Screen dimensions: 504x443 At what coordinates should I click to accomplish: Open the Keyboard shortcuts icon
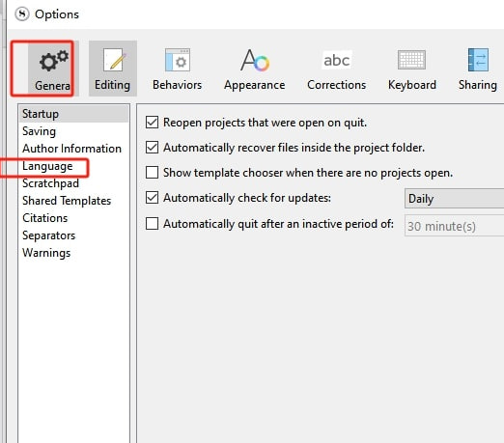point(411,60)
